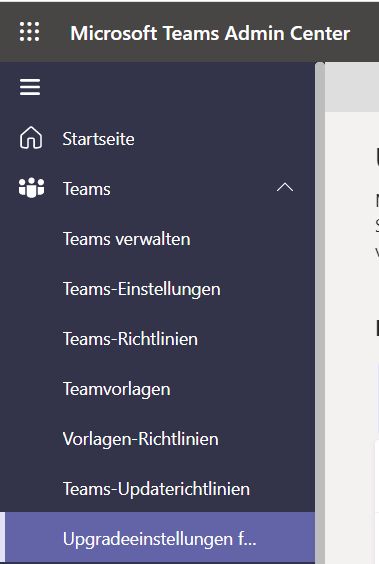Open the app launcher waffle icon

[29, 32]
